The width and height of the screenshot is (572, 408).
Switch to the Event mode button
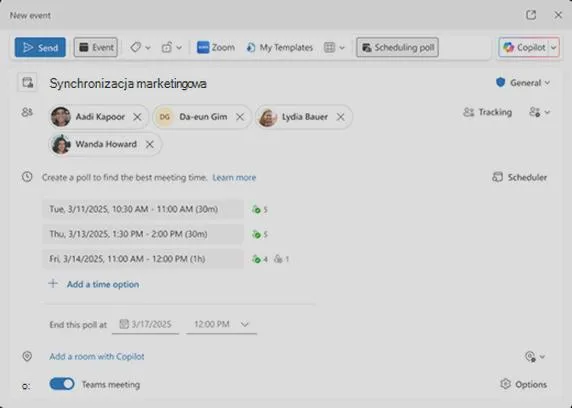pos(96,47)
